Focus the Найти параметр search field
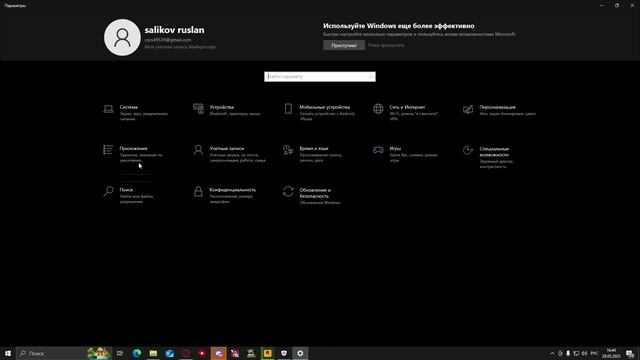This screenshot has height=360, width=640. (320, 76)
